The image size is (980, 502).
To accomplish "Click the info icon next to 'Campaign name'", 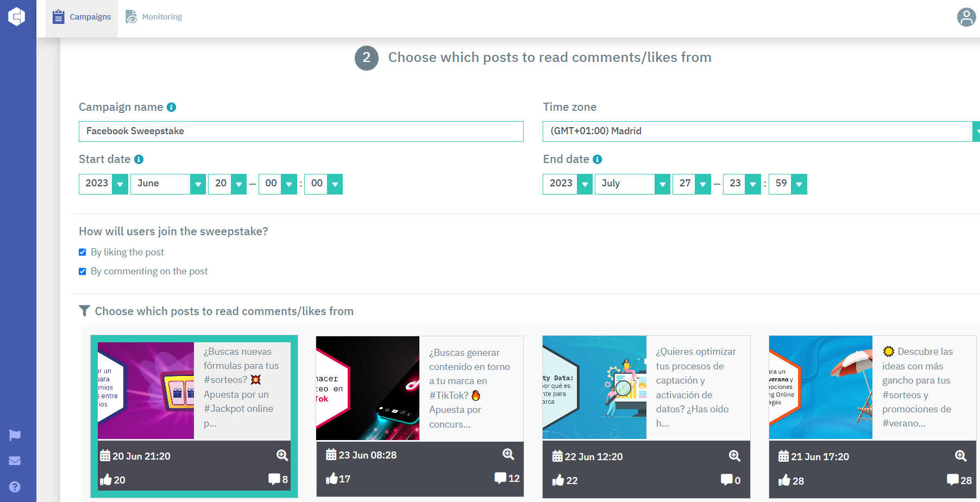I will 172,107.
